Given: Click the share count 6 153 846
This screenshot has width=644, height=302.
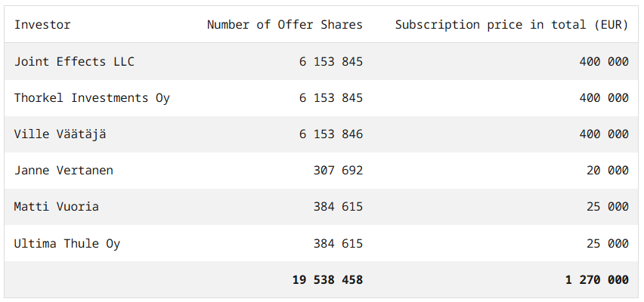Looking at the screenshot, I should [330, 134].
